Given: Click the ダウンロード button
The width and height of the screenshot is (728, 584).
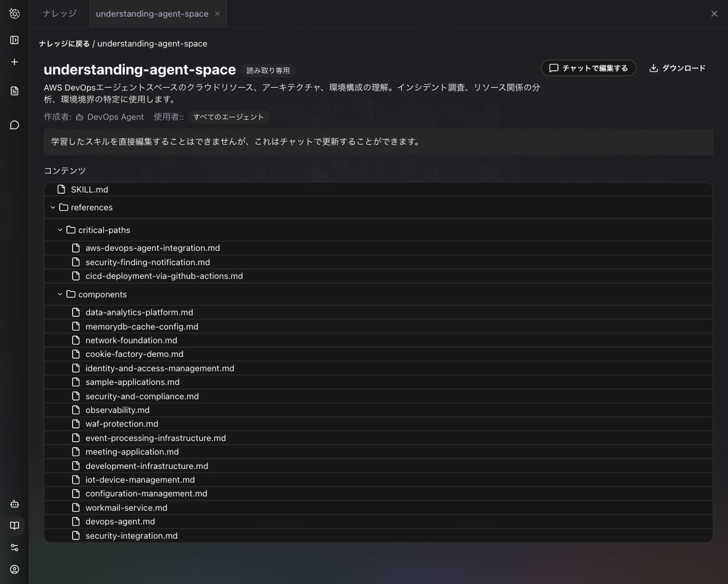Looking at the screenshot, I should click(677, 68).
